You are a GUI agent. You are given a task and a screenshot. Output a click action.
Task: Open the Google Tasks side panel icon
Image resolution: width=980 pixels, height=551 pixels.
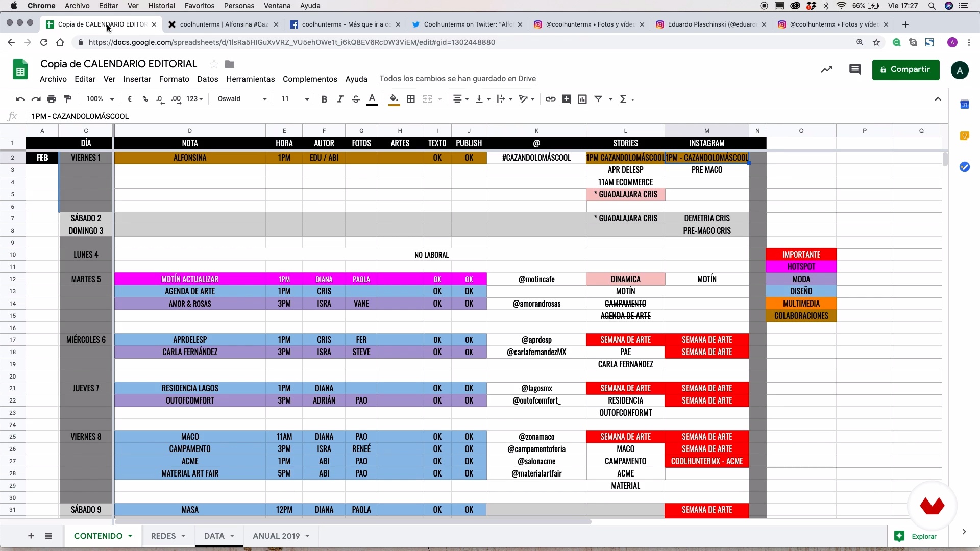tap(964, 167)
